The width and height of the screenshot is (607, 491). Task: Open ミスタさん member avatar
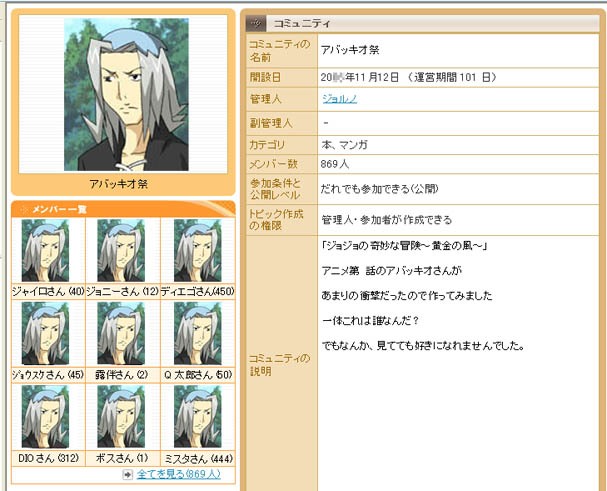[197, 417]
